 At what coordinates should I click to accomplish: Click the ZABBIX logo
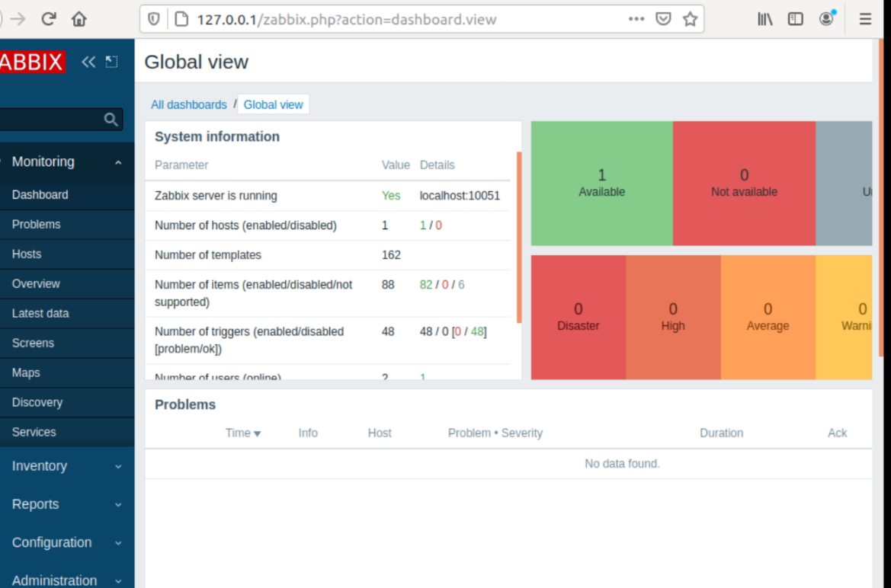click(x=30, y=62)
